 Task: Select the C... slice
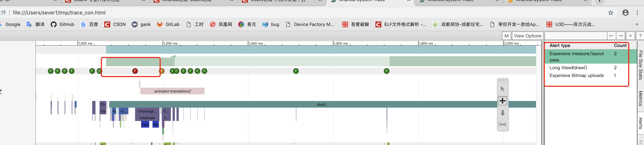(166, 111)
